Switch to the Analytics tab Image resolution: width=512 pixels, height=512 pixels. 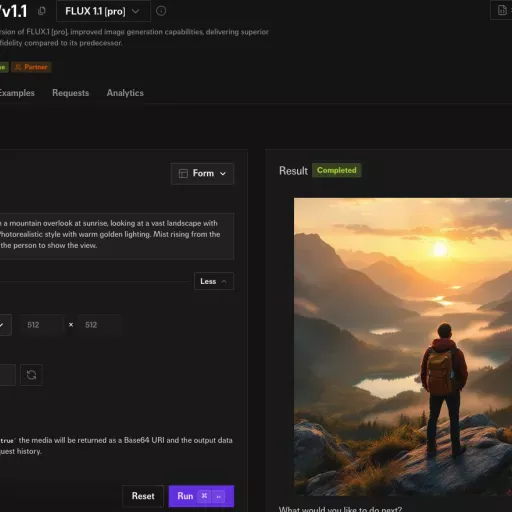pos(125,93)
